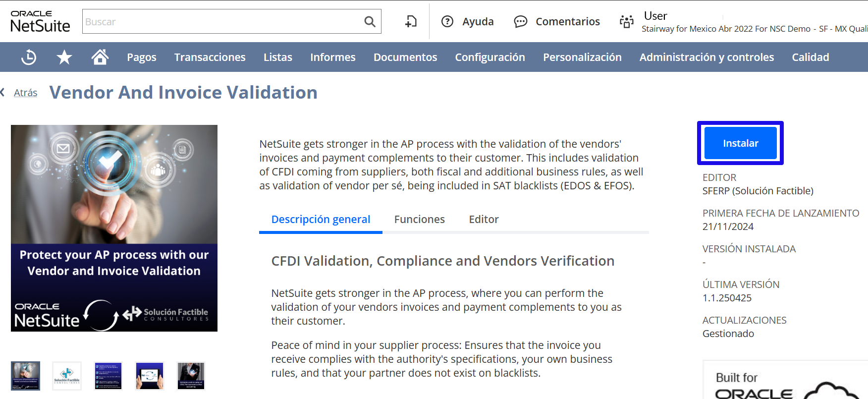Expand the Informes menu
Viewport: 868px width, 399px height.
coord(333,57)
